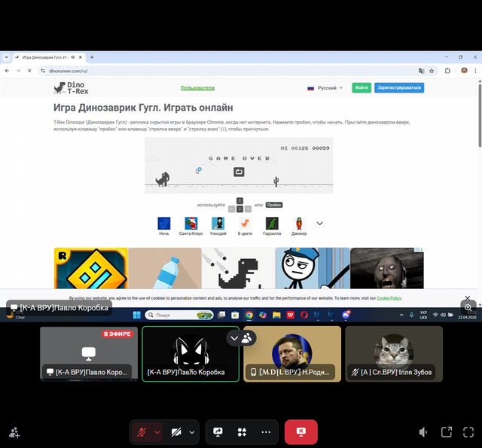
Task: Choose the Ночь dino skin
Action: click(164, 226)
